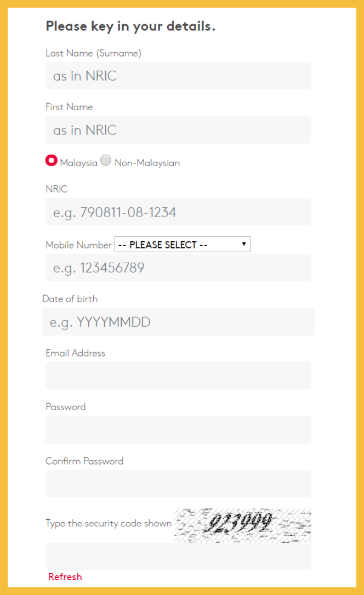Viewport: 364px width, 595px height.
Task: Click the 'Email Address' label text
Action: click(75, 353)
